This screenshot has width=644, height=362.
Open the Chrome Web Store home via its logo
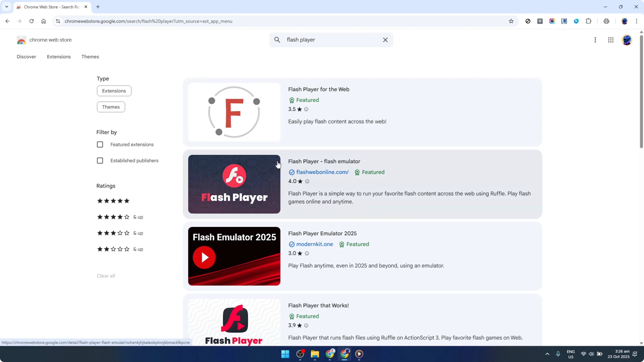(22, 40)
